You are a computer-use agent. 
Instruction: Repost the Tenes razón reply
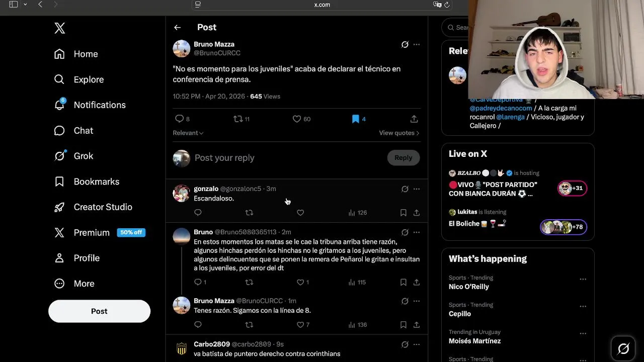click(x=249, y=325)
